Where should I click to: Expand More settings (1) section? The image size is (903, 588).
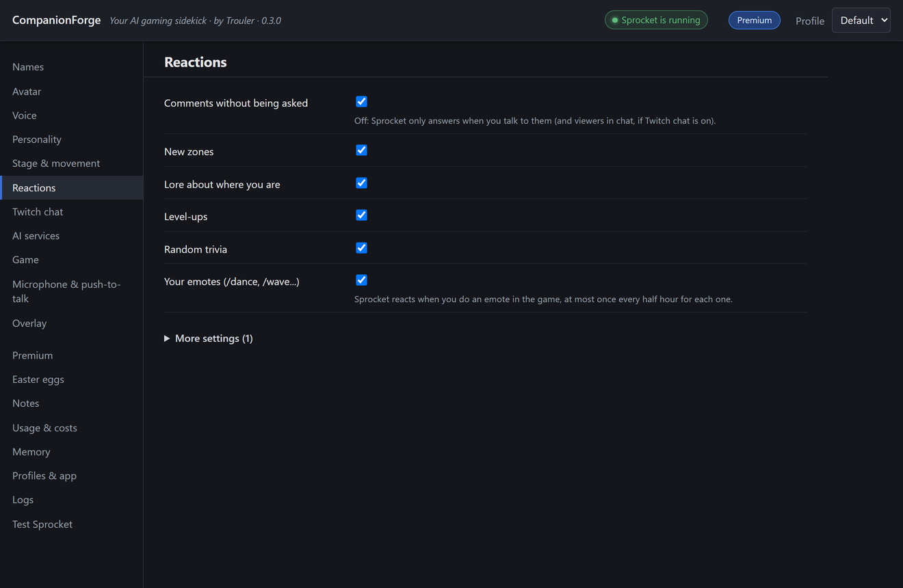209,338
